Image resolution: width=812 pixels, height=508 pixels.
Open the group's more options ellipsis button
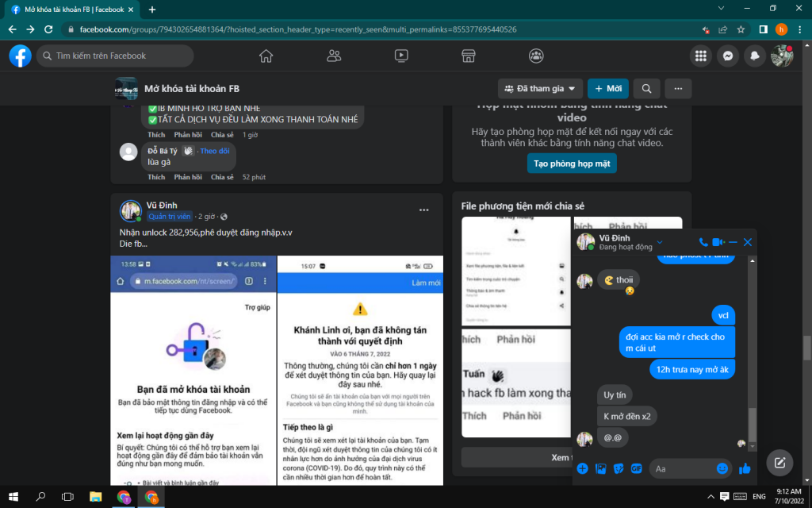click(679, 88)
